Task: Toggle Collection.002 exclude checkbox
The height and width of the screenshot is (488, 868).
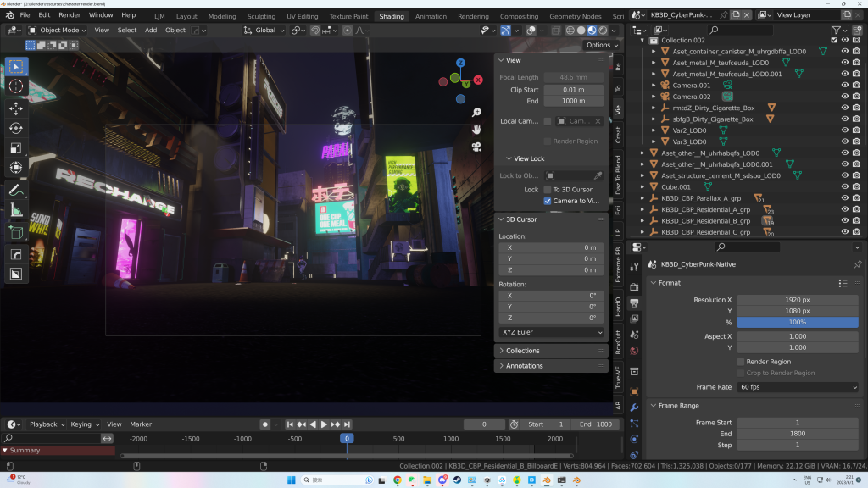Action: pyautogui.click(x=834, y=40)
